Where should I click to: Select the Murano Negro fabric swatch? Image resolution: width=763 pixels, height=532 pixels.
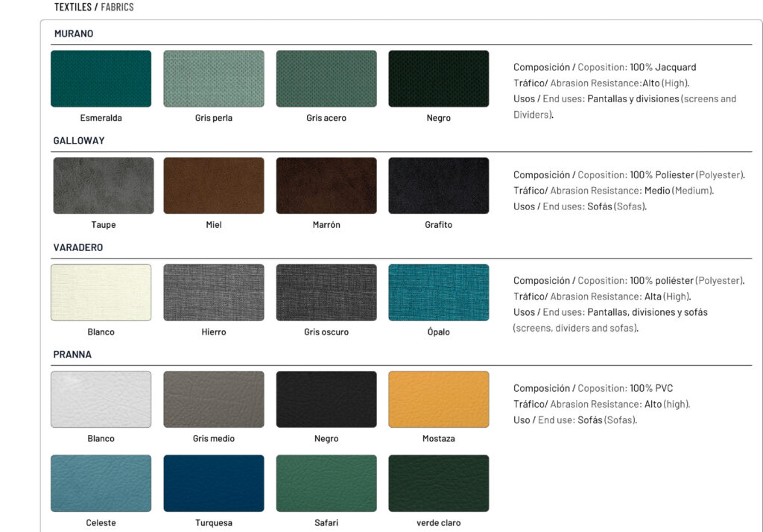[438, 78]
